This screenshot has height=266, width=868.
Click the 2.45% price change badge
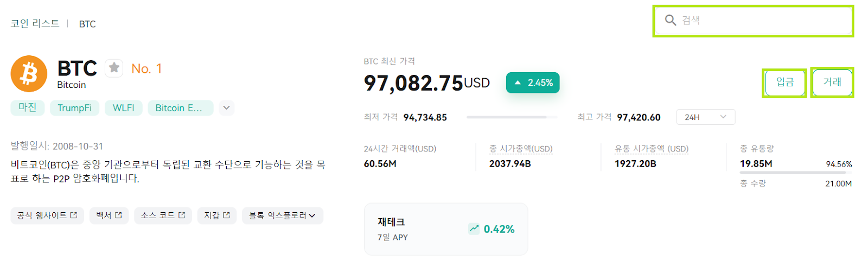point(533,83)
